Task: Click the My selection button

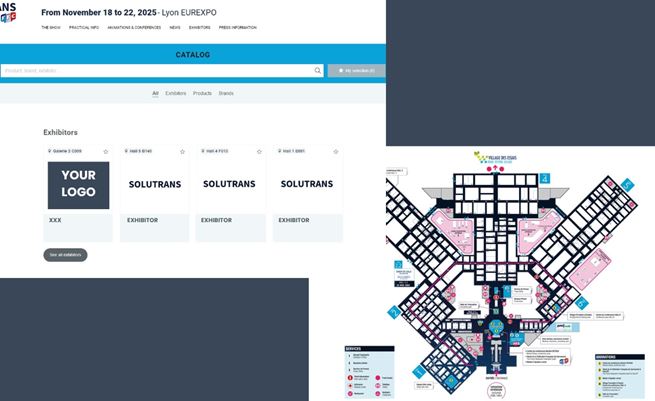Action: pos(356,71)
